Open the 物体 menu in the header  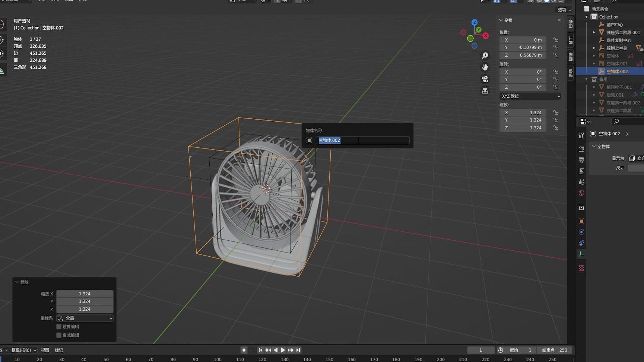coord(83,1)
